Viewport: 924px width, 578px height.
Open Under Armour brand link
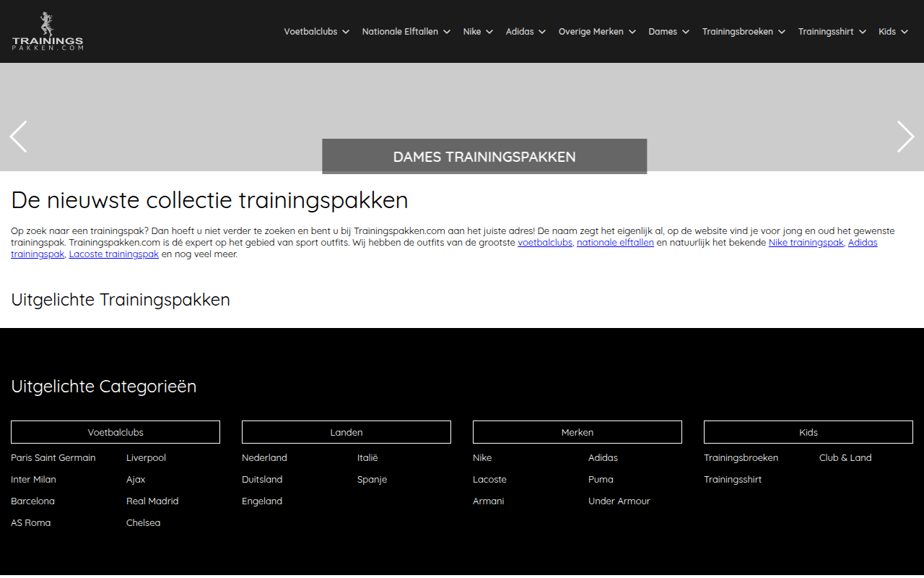pos(619,501)
